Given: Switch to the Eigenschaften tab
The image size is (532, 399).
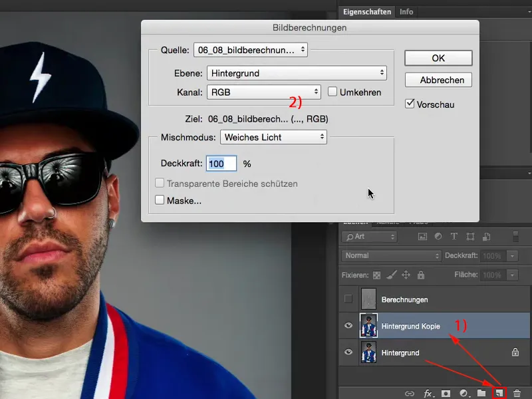Looking at the screenshot, I should 367,12.
